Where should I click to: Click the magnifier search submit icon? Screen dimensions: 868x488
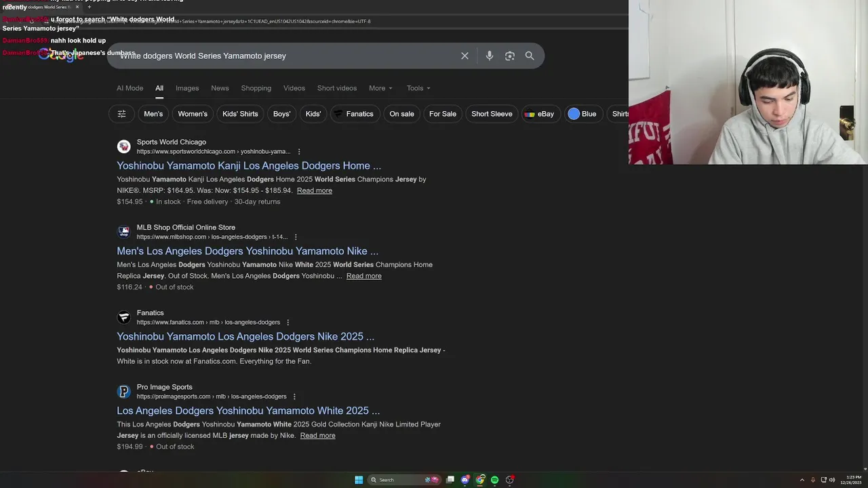click(x=530, y=56)
